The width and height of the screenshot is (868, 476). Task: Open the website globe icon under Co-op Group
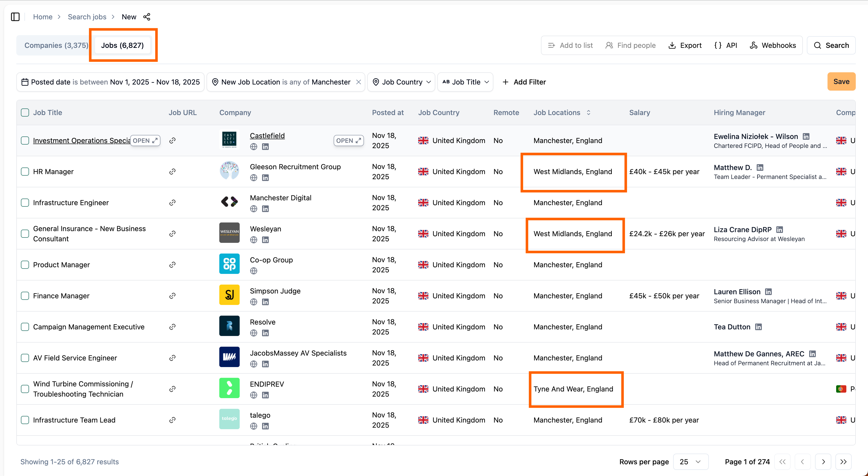click(253, 271)
